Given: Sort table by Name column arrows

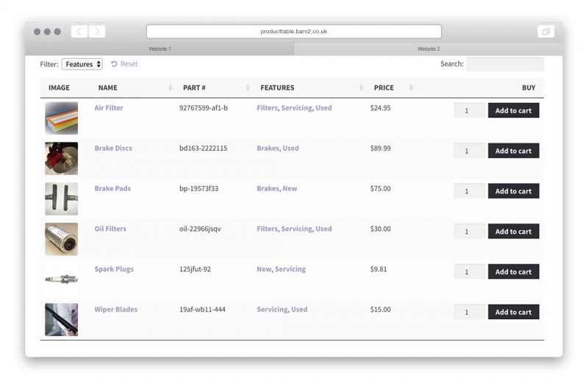Looking at the screenshot, I should tap(171, 88).
